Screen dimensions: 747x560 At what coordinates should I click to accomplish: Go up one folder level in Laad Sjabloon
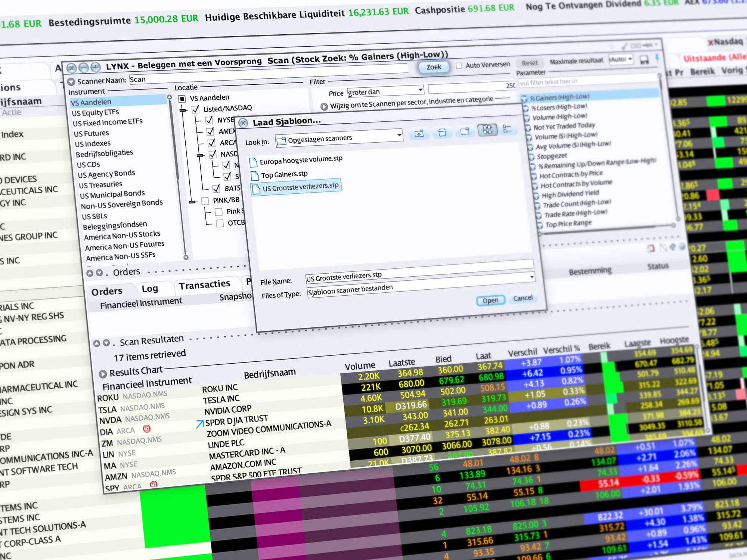pyautogui.click(x=419, y=133)
